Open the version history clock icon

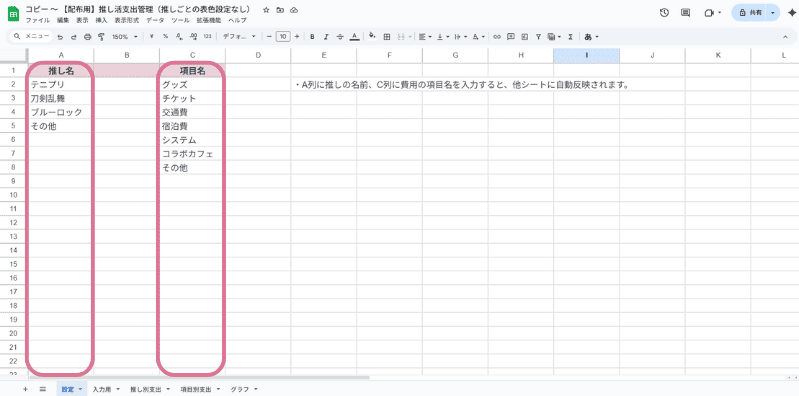[x=664, y=13]
